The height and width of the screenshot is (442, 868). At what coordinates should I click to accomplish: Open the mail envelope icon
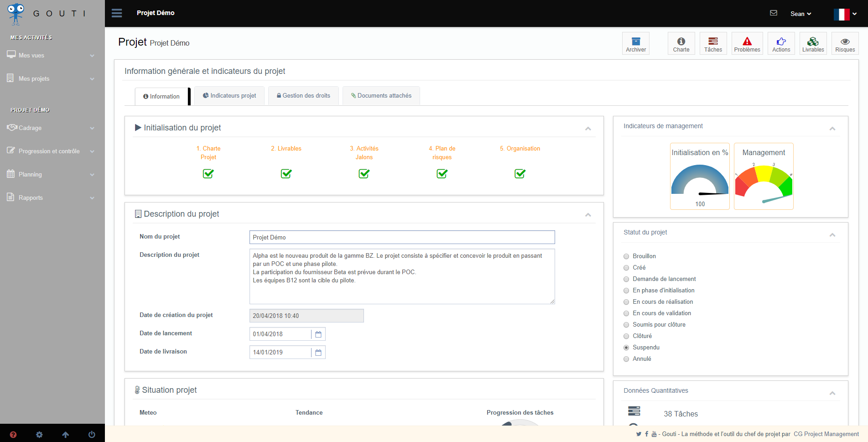tap(774, 13)
